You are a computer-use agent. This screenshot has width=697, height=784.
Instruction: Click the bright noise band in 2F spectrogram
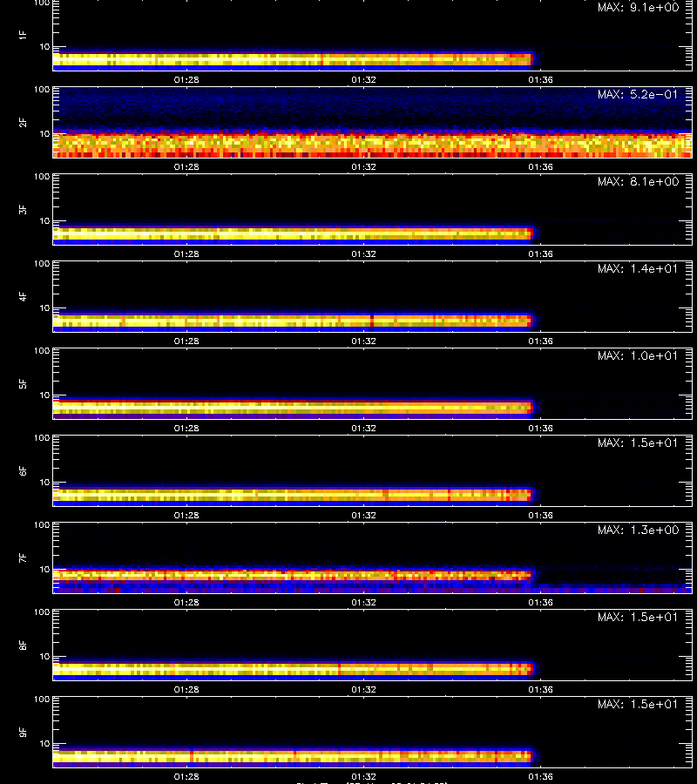click(x=373, y=145)
